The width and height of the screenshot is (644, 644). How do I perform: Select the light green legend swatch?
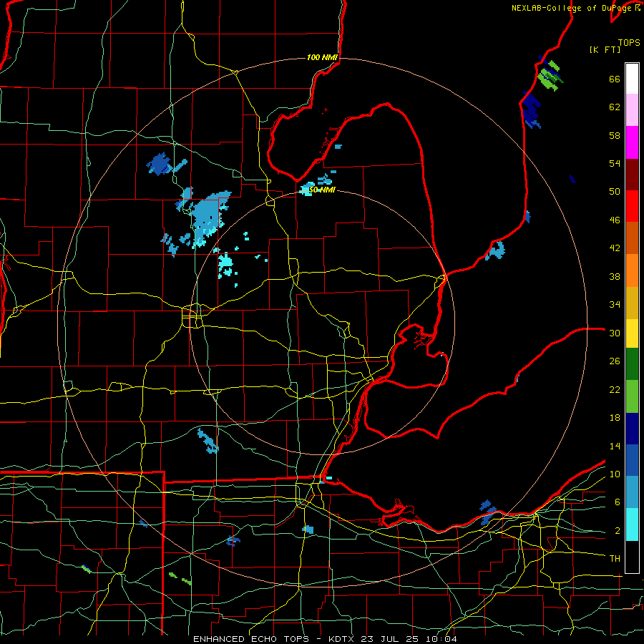click(632, 396)
